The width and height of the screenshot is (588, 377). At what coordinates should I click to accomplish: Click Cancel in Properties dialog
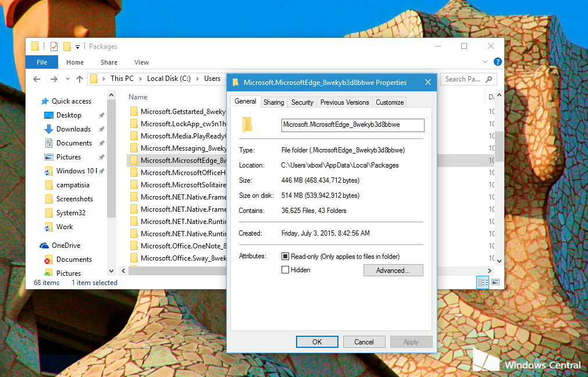click(364, 342)
